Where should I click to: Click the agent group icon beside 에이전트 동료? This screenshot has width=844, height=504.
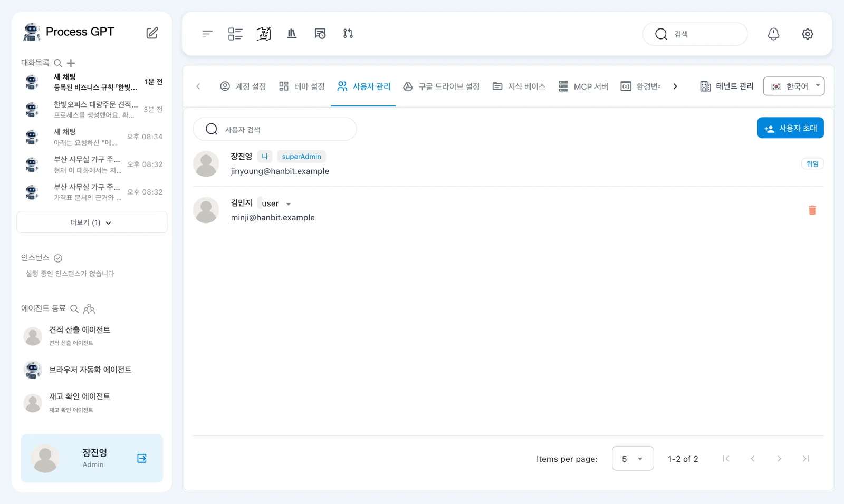point(89,308)
